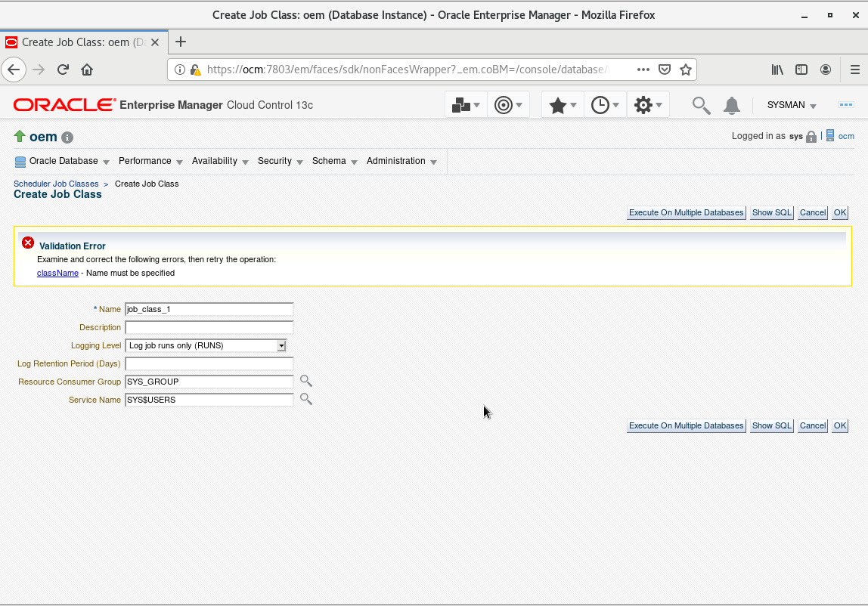
Task: Open the Firefox hamburger menu
Action: tap(854, 70)
